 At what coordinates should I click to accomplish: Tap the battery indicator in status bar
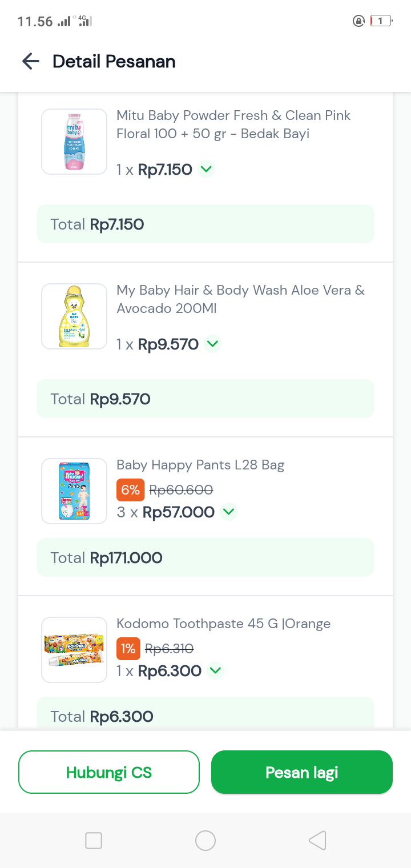tap(381, 21)
